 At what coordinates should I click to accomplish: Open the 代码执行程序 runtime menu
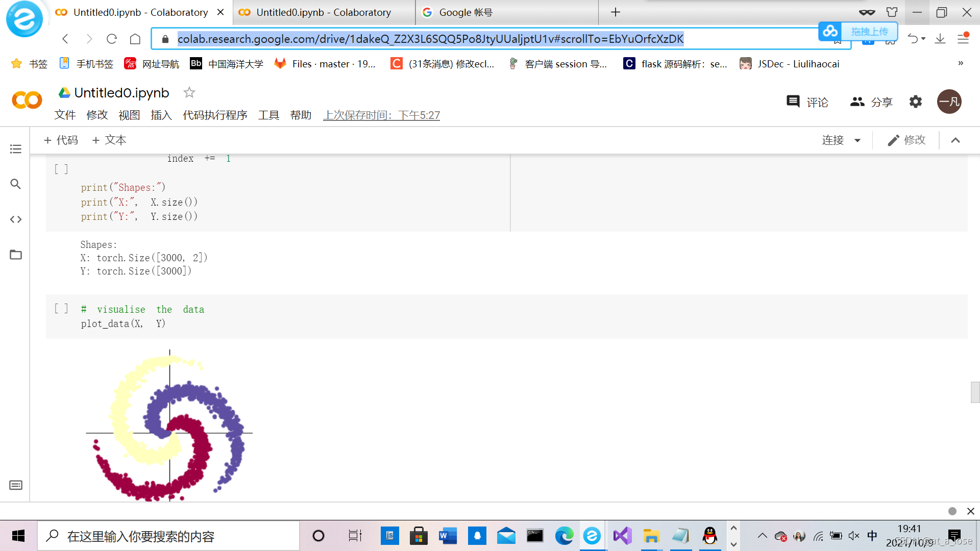click(215, 115)
